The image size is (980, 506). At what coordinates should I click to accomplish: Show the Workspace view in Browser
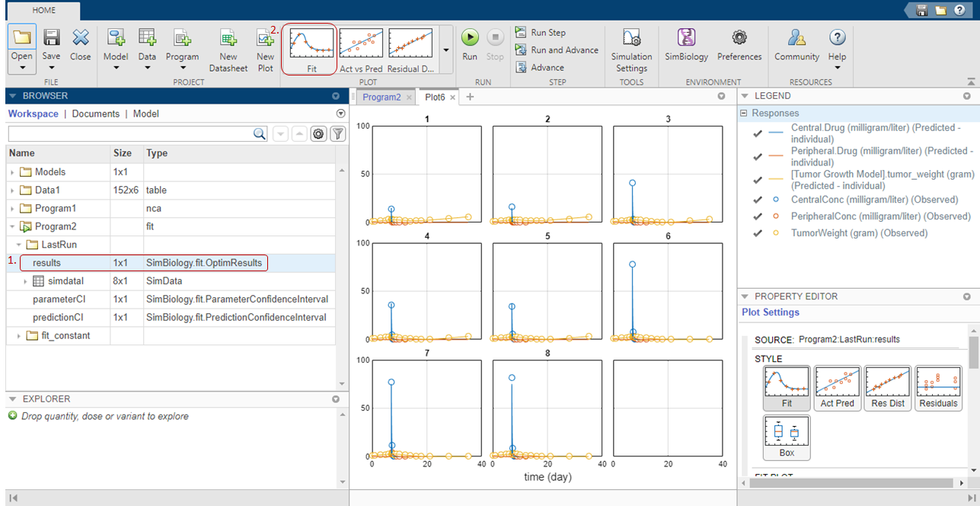coord(33,114)
